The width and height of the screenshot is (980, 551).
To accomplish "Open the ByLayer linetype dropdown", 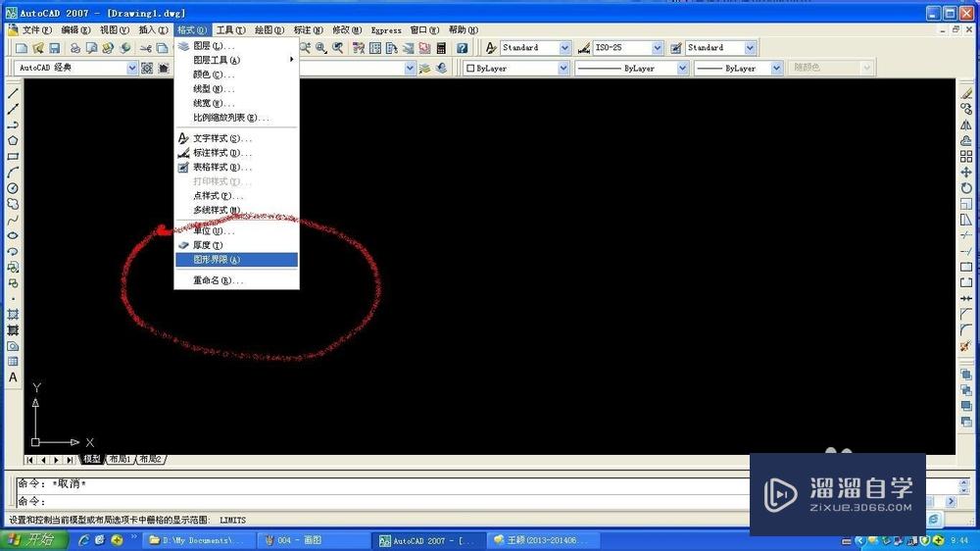I will (682, 69).
